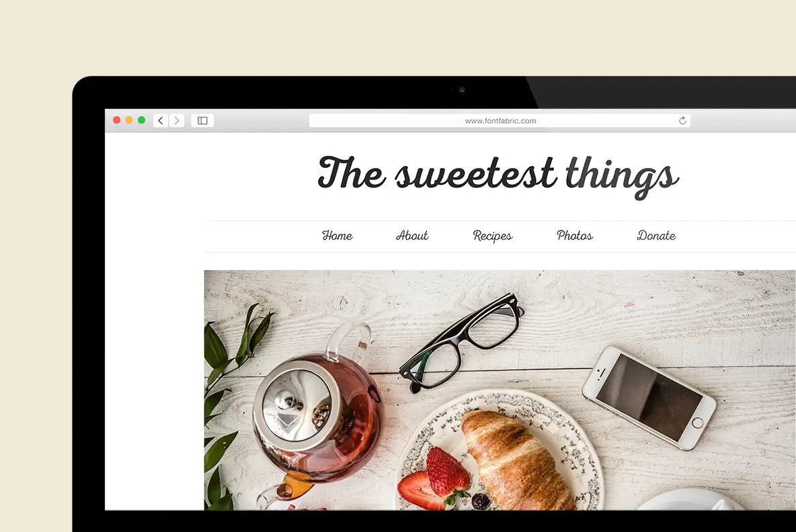Click The sweetest things site title
This screenshot has width=796, height=532.
(x=498, y=176)
